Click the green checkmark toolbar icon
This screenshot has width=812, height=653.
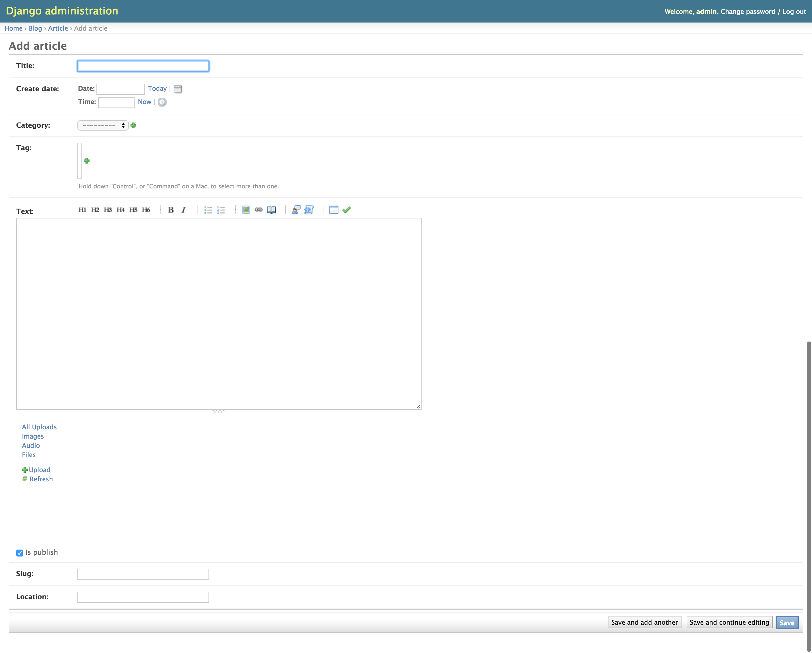347,210
